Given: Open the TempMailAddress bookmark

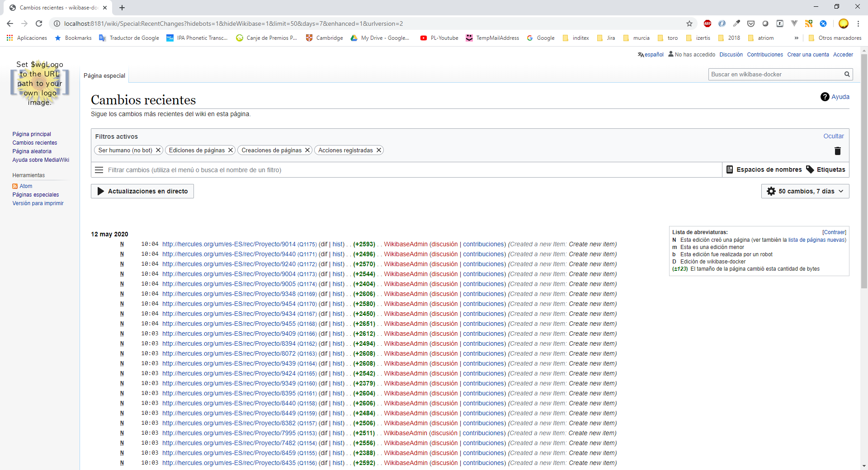Looking at the screenshot, I should pos(492,38).
